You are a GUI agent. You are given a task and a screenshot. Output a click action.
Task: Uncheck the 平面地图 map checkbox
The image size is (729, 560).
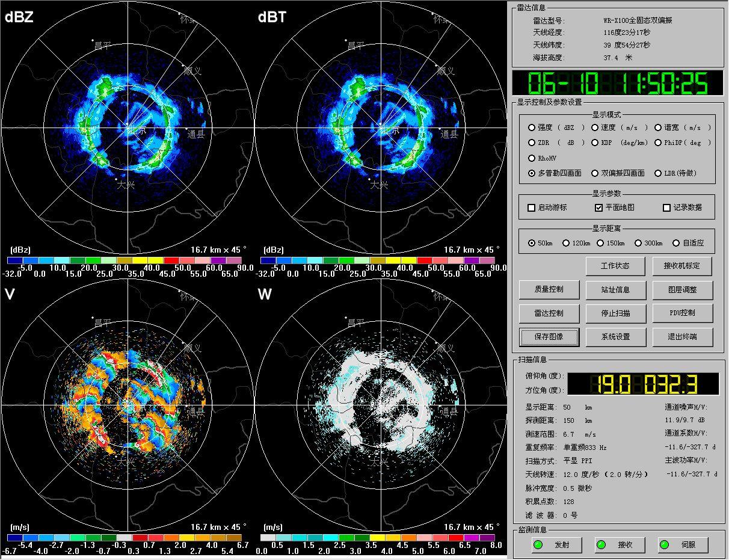[598, 208]
